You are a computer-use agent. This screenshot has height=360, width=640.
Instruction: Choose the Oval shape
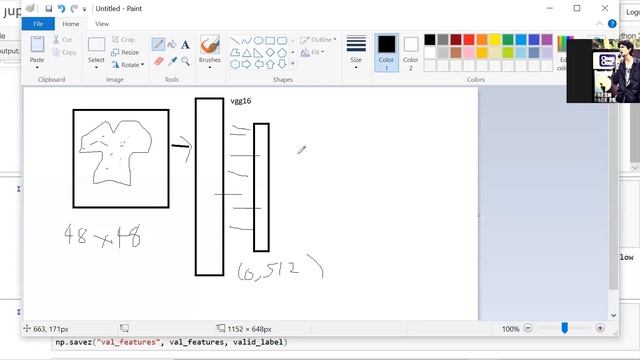point(258,41)
